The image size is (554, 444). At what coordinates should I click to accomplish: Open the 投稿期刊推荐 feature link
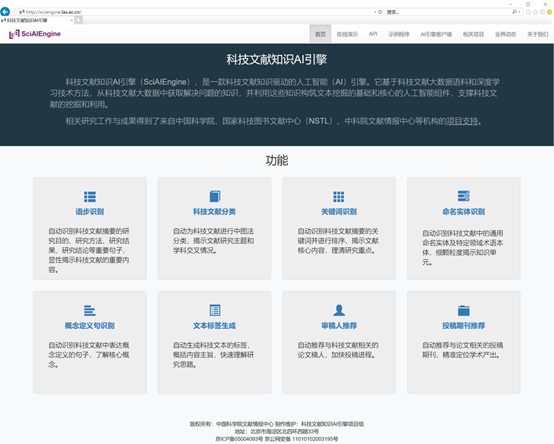(x=464, y=326)
